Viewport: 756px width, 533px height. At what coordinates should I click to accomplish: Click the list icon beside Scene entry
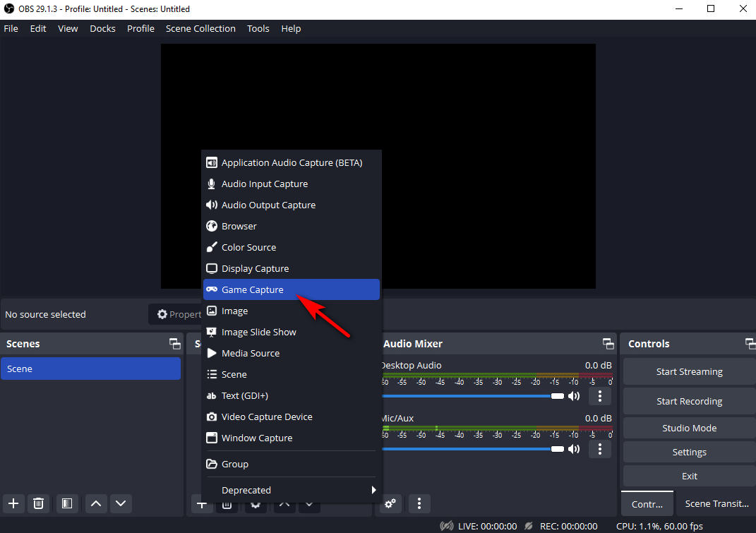[212, 374]
